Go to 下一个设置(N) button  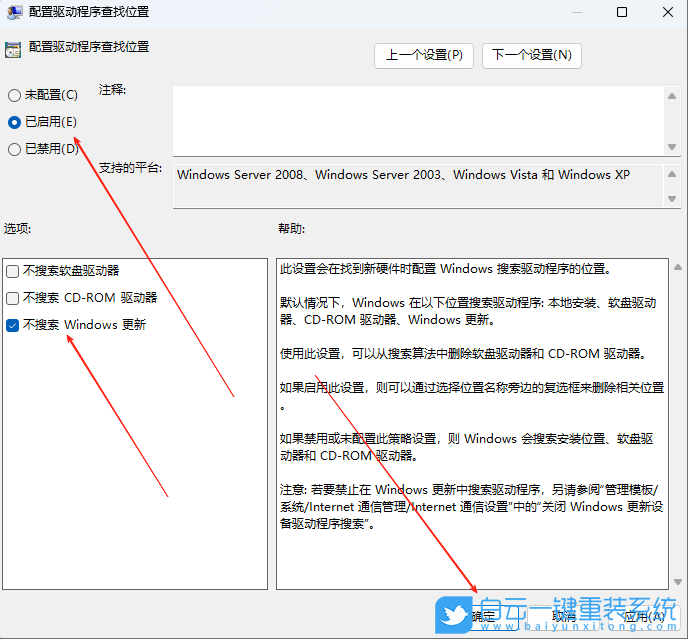point(532,55)
